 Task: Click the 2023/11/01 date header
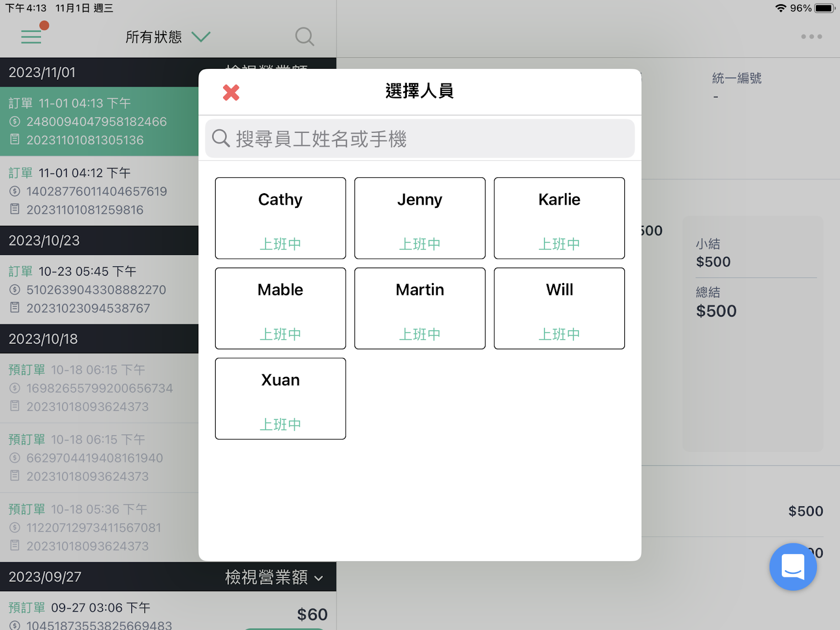(99, 72)
